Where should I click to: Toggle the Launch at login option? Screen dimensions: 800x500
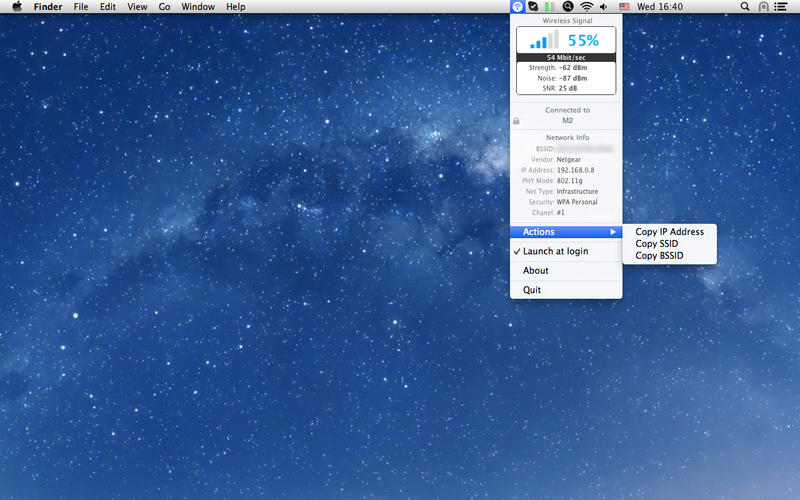click(555, 251)
